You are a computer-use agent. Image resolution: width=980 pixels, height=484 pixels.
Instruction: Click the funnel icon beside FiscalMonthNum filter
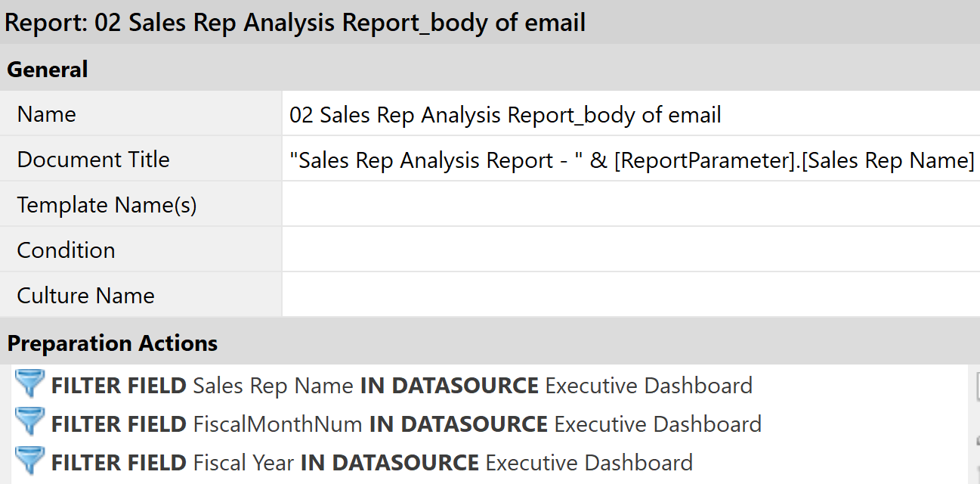pyautogui.click(x=29, y=423)
